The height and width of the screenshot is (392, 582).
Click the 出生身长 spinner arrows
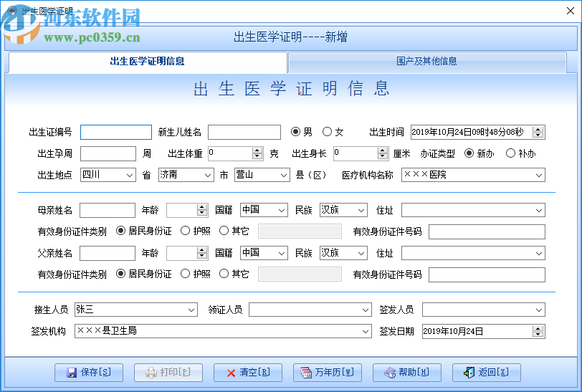point(383,153)
